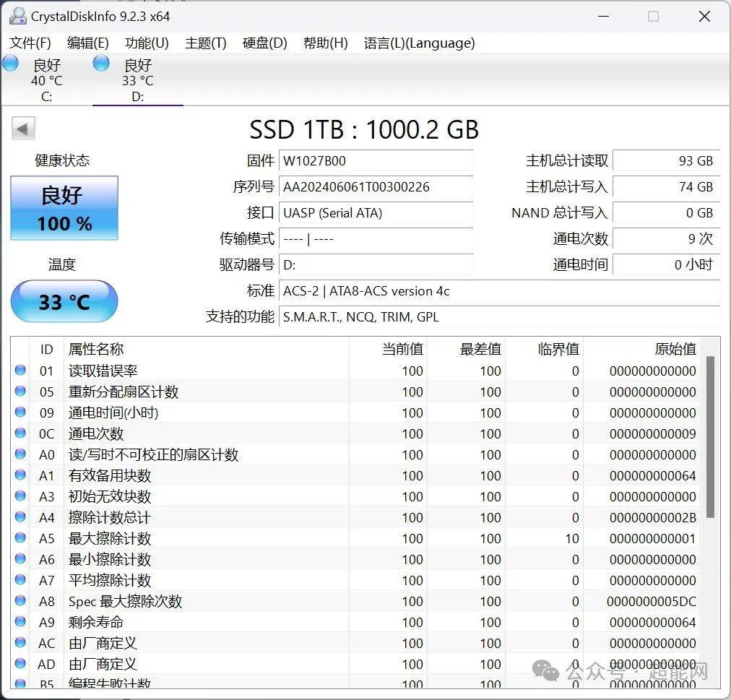Click the 主机总计写入 value 74 GB
Viewport: 731px width, 700px height.
667,187
